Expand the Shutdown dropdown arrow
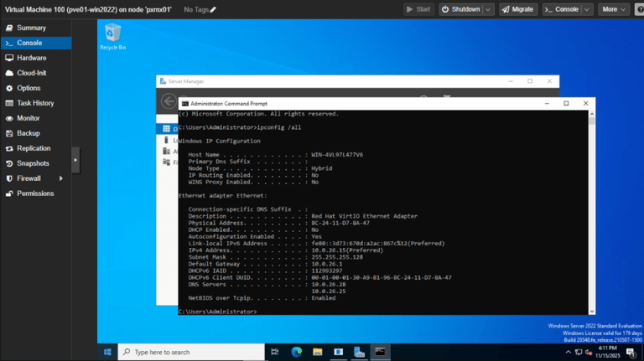644x361 pixels. click(487, 9)
